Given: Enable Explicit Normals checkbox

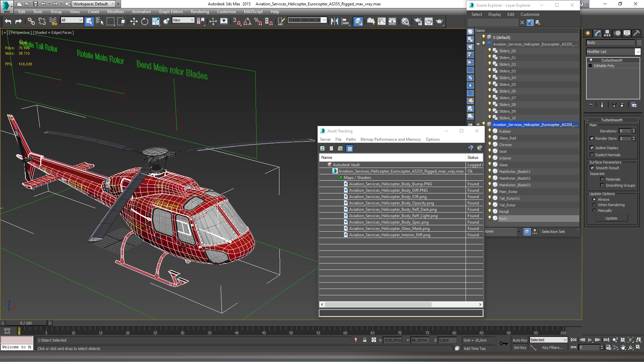Looking at the screenshot, I should click(592, 155).
